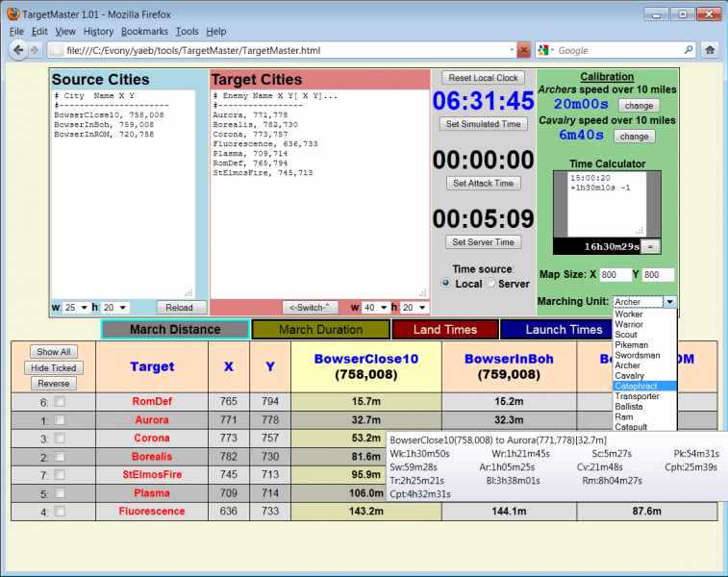Tick the checkbox in the RomDef row
Screen dimensions: 728x577
pyautogui.click(x=60, y=402)
